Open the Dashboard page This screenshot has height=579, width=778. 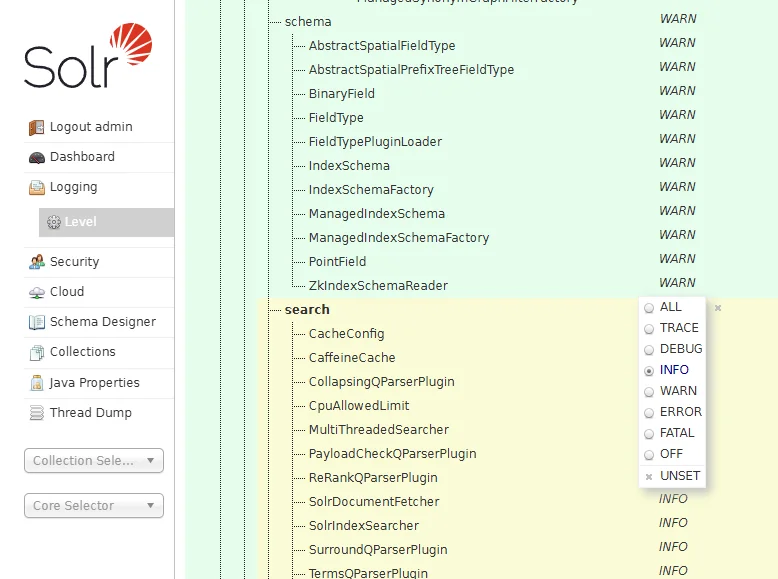click(82, 157)
